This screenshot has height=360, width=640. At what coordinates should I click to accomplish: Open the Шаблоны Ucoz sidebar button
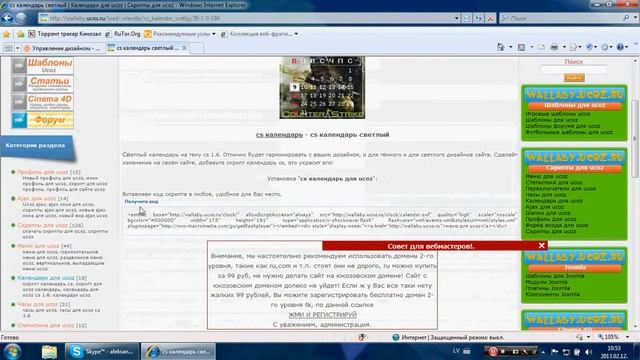click(x=42, y=65)
